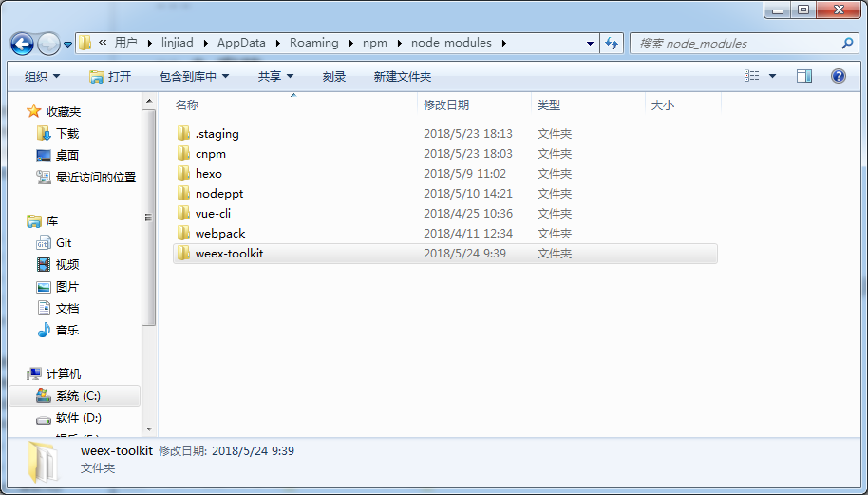This screenshot has width=868, height=495.
Task: Select the 系统 (C:) drive
Action: point(75,396)
